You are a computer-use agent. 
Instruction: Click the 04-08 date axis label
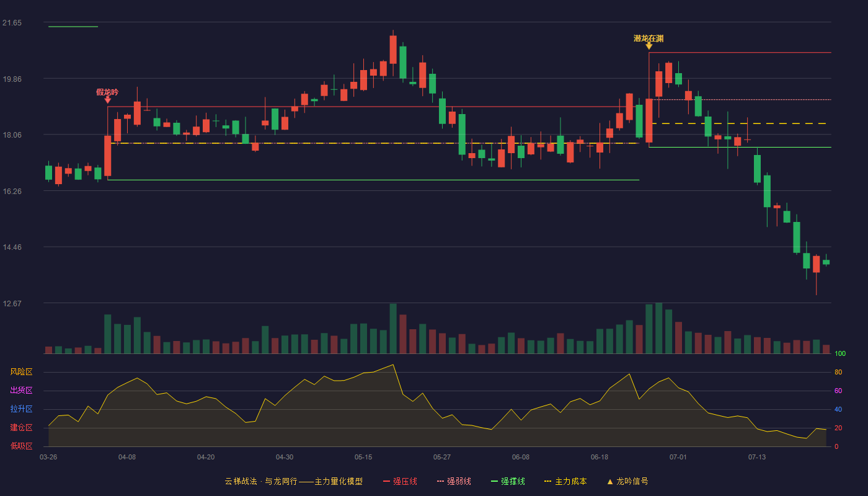[127, 457]
